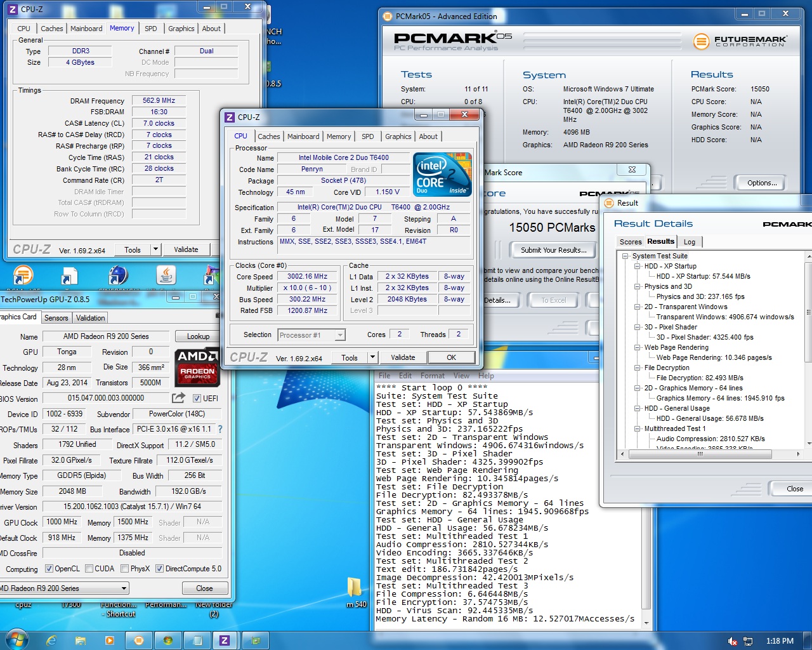
Task: Collapse the System Test Suite tree node
Action: click(625, 256)
